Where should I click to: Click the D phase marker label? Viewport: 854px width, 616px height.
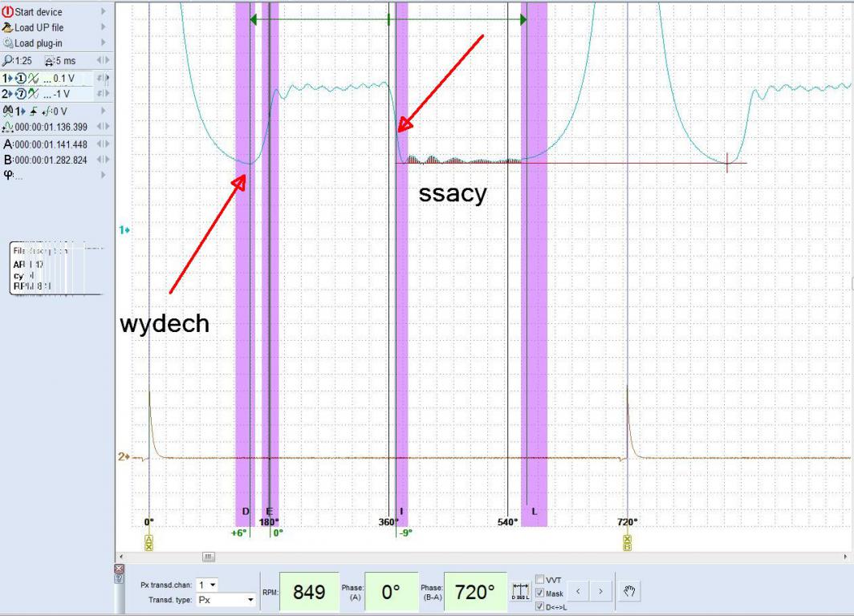click(245, 512)
